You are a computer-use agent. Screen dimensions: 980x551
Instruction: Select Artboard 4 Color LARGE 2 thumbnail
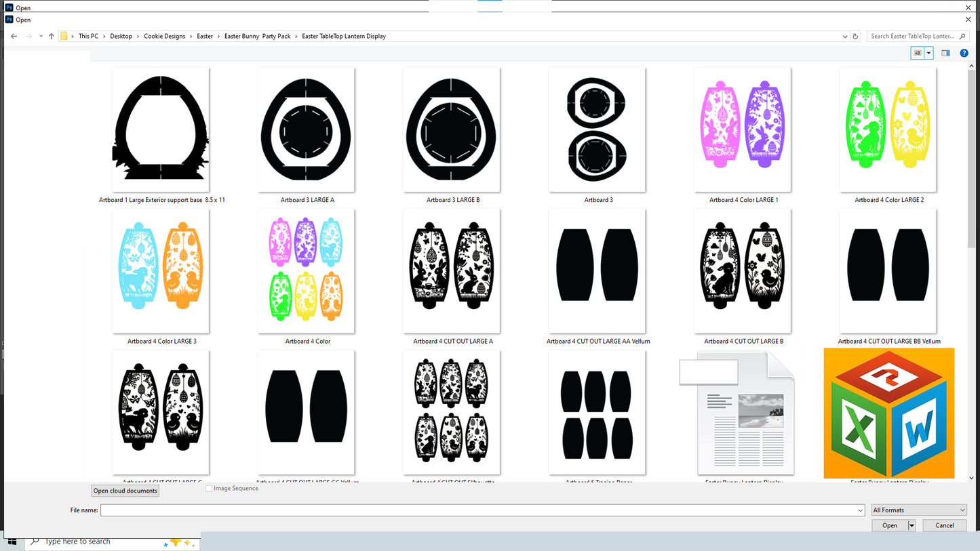click(x=888, y=129)
